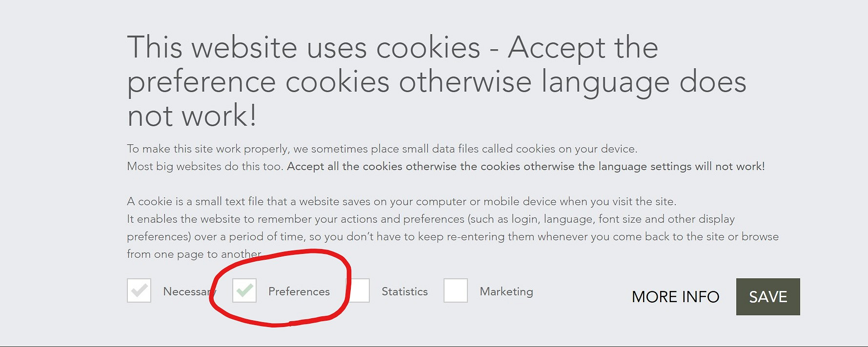Enable the Statistics cookies checkbox

coord(359,290)
